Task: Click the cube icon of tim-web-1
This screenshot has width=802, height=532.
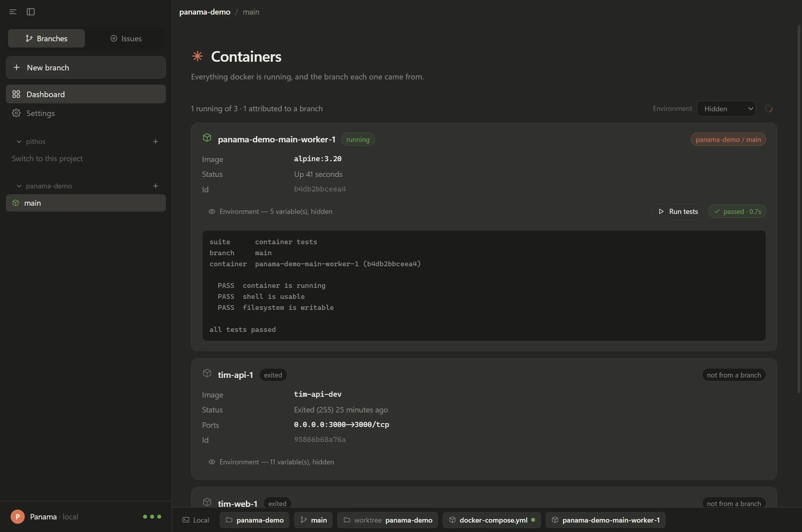Action: tap(207, 502)
